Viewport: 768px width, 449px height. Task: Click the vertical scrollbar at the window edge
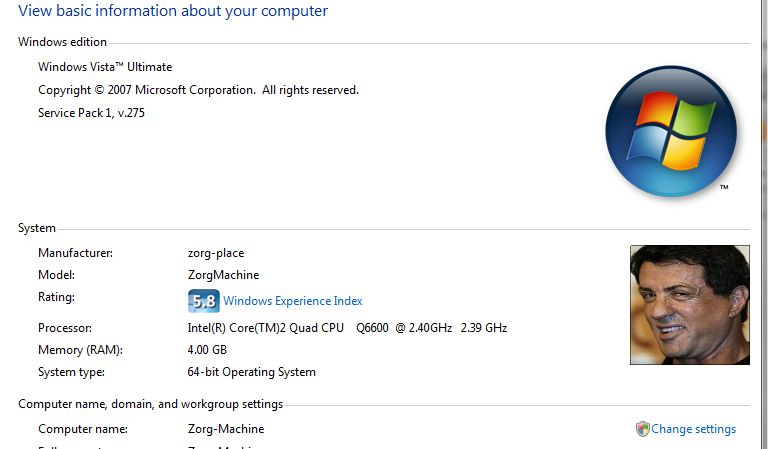(x=765, y=224)
